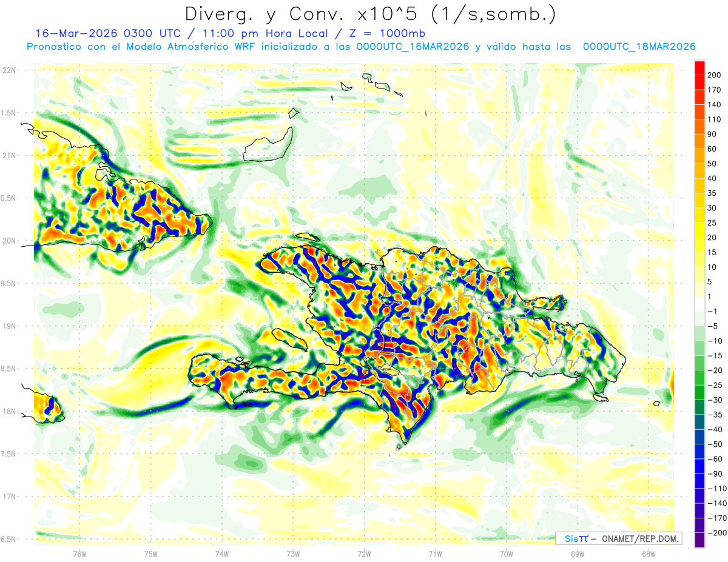The width and height of the screenshot is (728, 562).
Task: Click the white swatch between 1 and -1
Action: (x=699, y=304)
